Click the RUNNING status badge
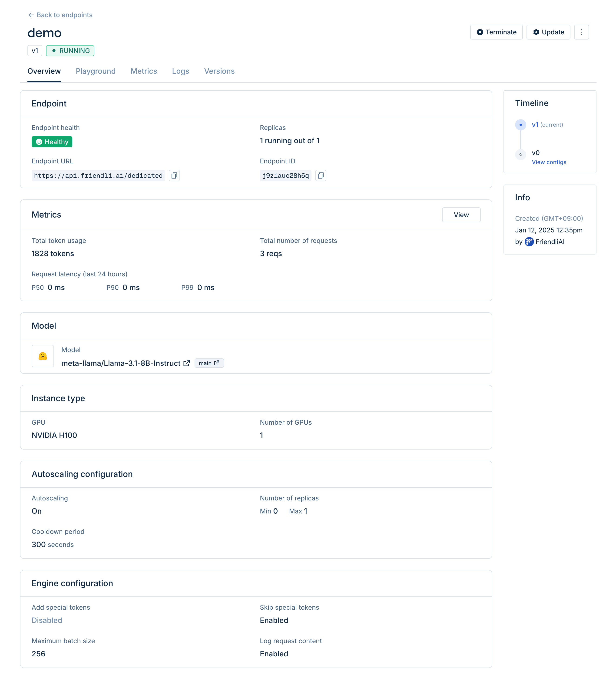The height and width of the screenshot is (688, 616). pyautogui.click(x=70, y=50)
